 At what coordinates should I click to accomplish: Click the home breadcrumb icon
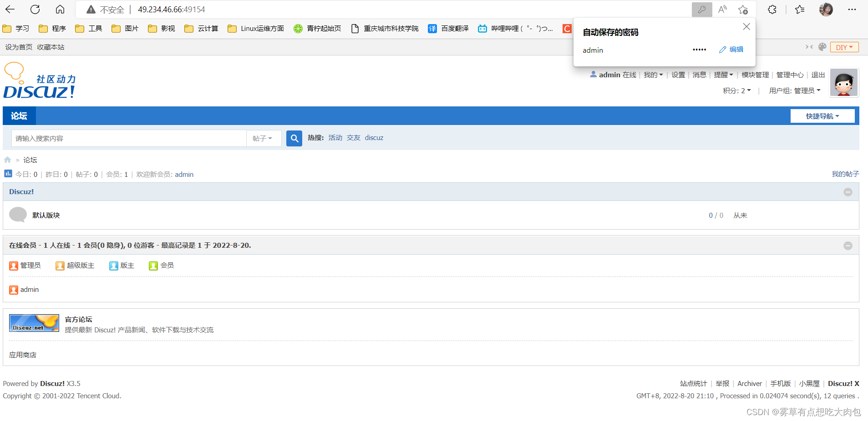tap(7, 160)
